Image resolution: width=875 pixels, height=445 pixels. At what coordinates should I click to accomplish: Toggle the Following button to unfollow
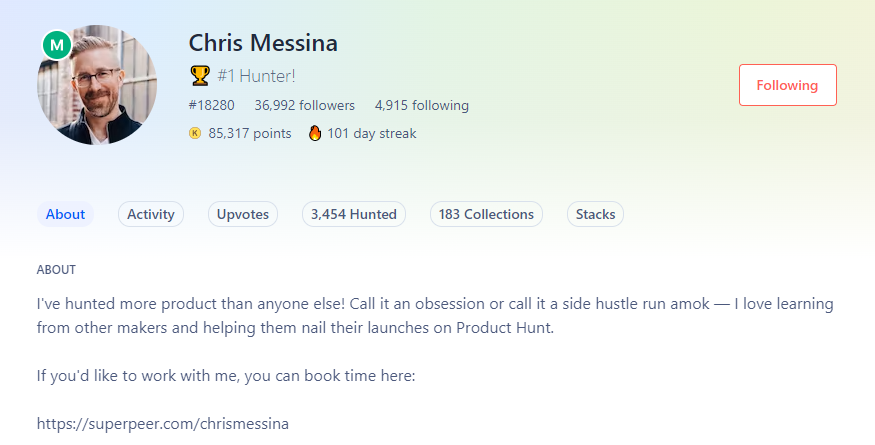787,85
